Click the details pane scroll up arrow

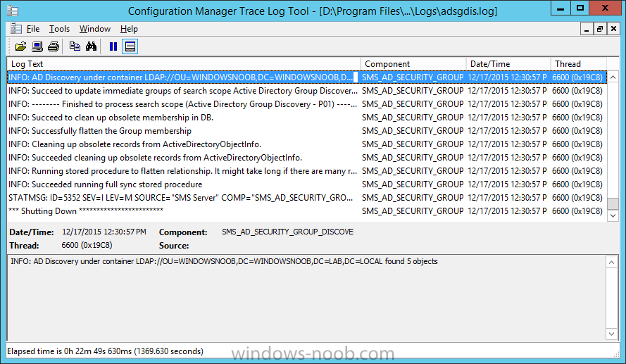pos(611,262)
